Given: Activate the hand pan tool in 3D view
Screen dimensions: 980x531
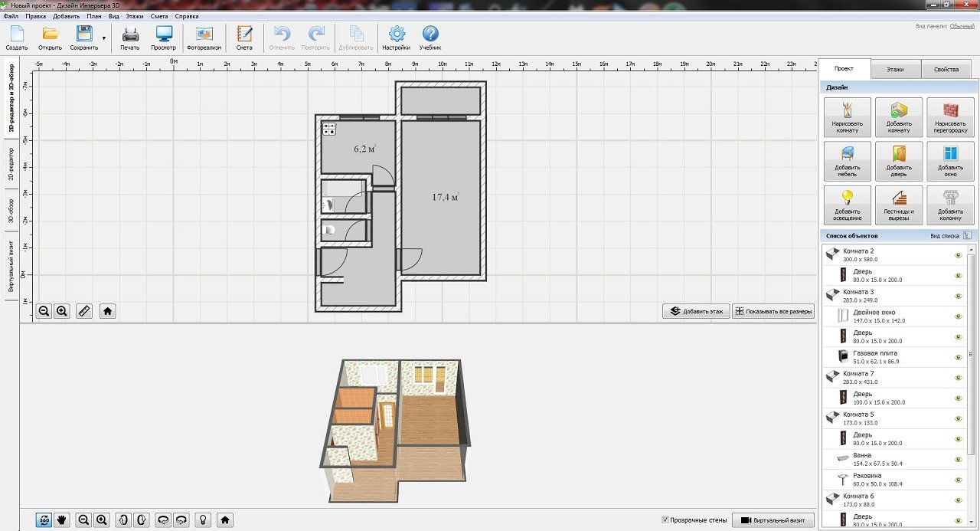Looking at the screenshot, I should click(62, 520).
